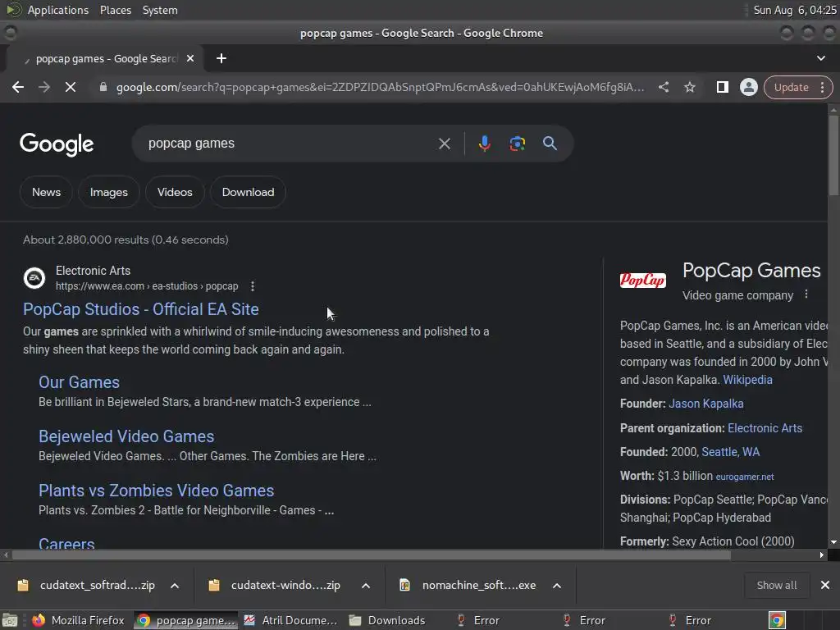The width and height of the screenshot is (840, 630).
Task: Share this page via share icon
Action: (x=663, y=87)
